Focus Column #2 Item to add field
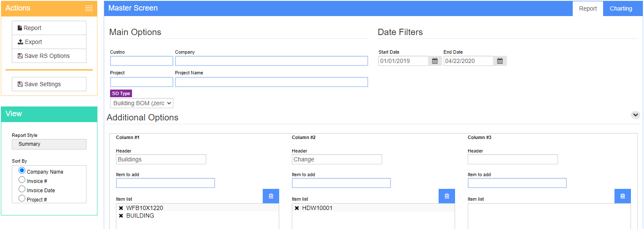The width and height of the screenshot is (644, 229). click(x=341, y=183)
